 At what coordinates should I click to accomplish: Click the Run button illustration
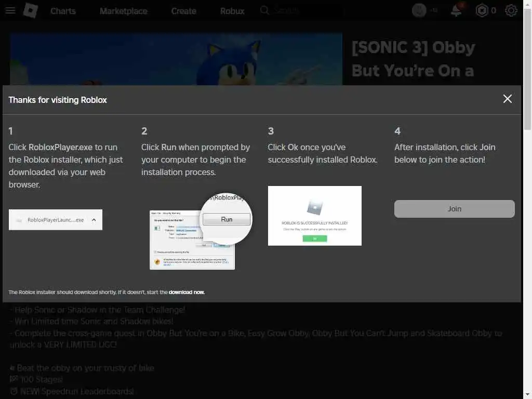tap(227, 219)
